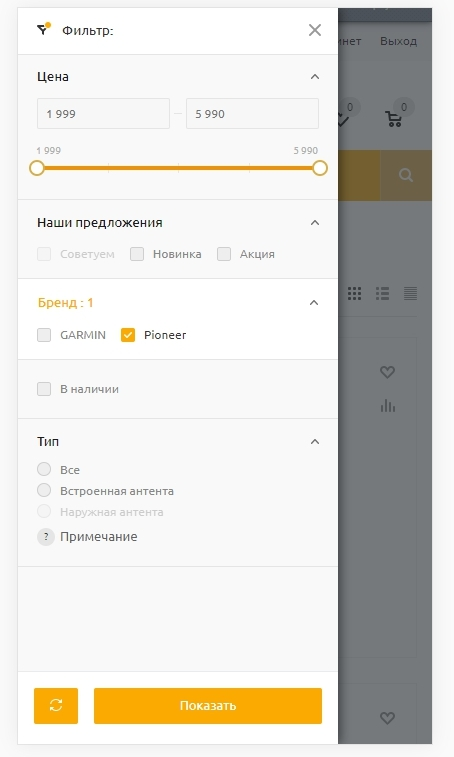
Task: Click the reset filter refresh icon button
Action: tap(56, 705)
